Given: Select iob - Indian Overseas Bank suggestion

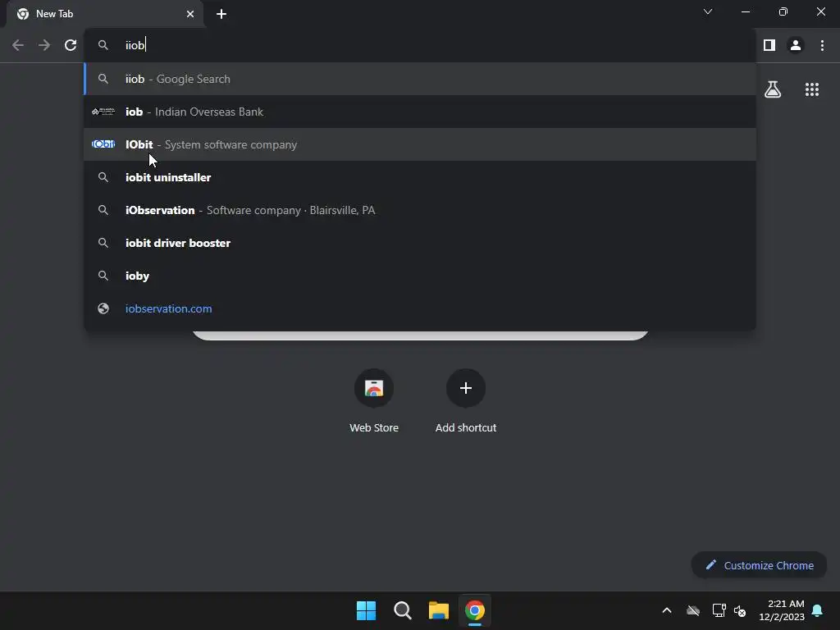Looking at the screenshot, I should (420, 112).
